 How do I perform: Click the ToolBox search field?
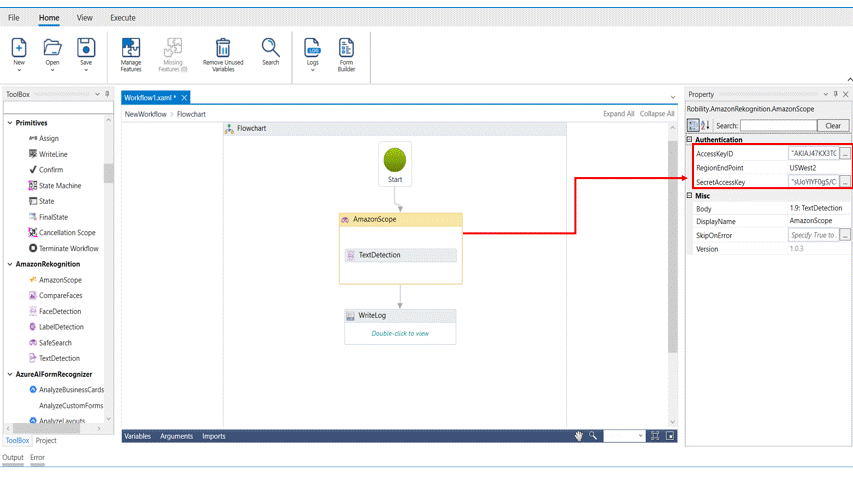coord(55,108)
